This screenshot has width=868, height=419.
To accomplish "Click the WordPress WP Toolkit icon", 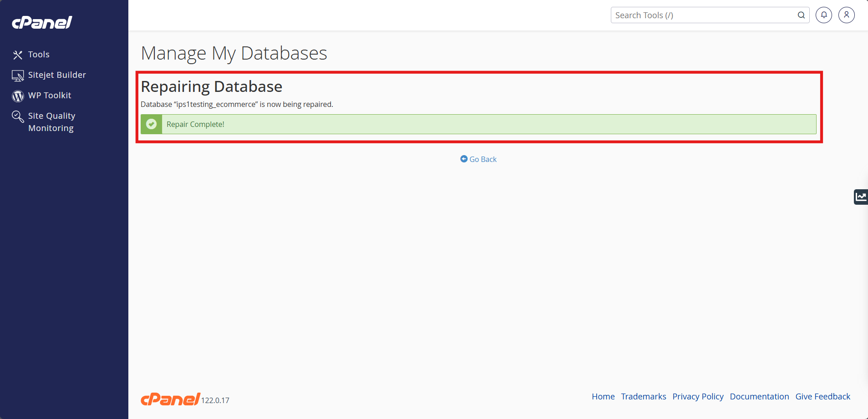I will pyautogui.click(x=18, y=96).
